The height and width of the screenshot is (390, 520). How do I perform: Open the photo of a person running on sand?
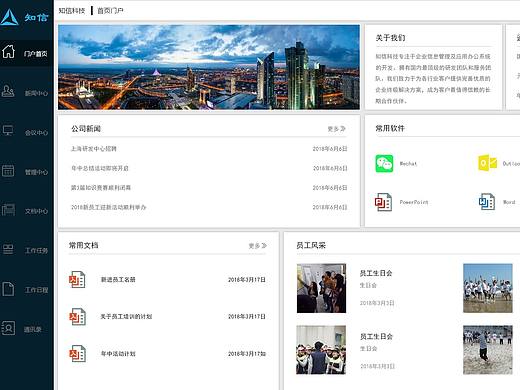[488, 350]
